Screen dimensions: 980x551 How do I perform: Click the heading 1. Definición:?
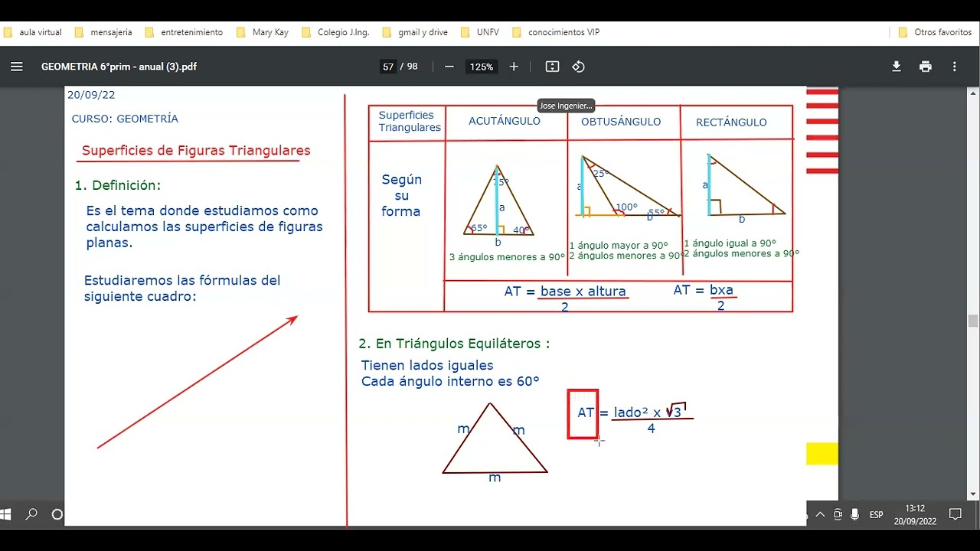tap(118, 185)
